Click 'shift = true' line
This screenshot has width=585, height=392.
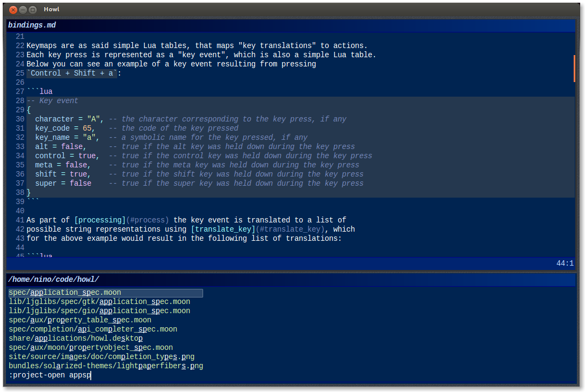[x=63, y=174]
